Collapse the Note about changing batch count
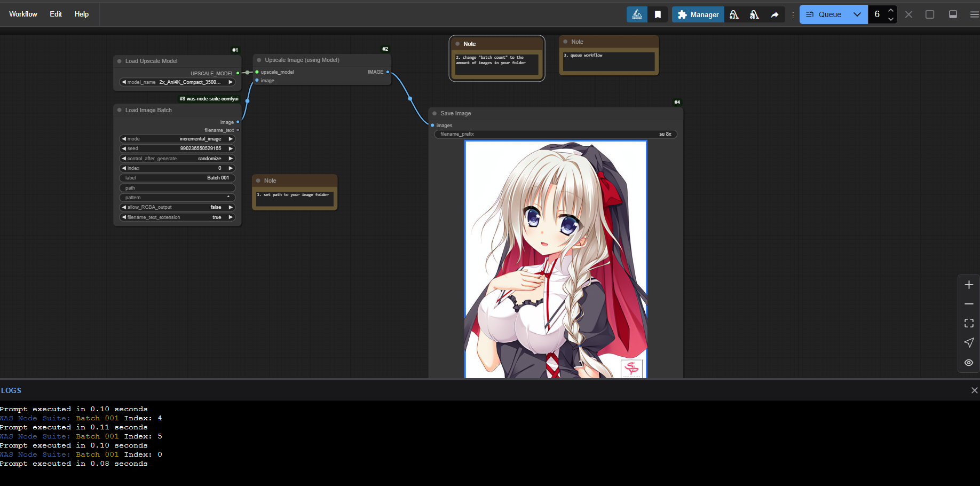The height and width of the screenshot is (486, 980). point(457,44)
